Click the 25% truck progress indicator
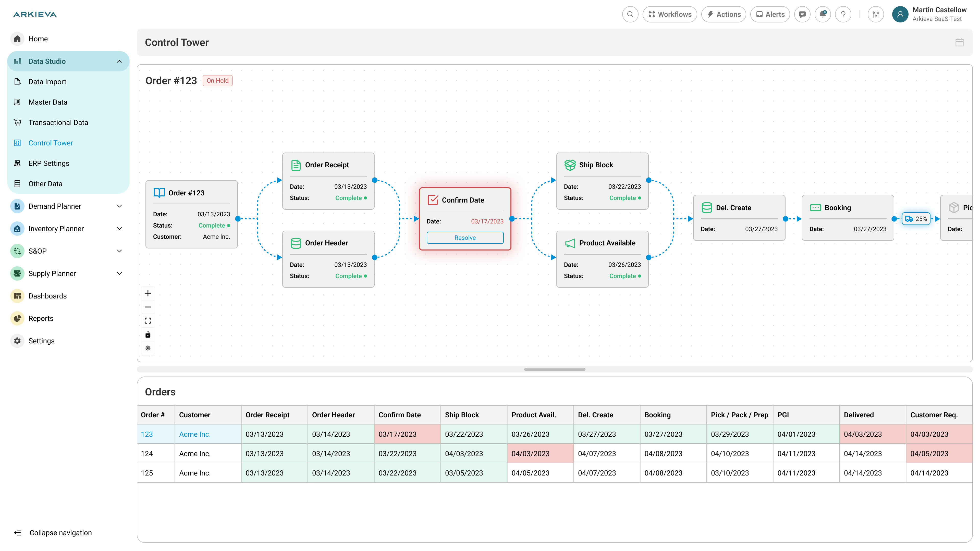The width and height of the screenshot is (980, 551). (916, 219)
